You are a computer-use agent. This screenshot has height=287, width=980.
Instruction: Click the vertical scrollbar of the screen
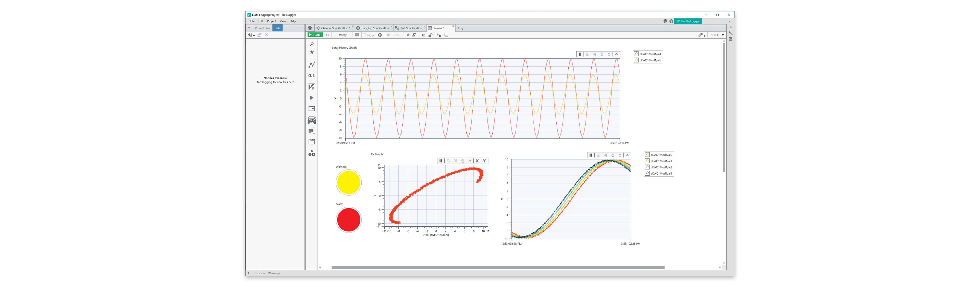point(724,108)
